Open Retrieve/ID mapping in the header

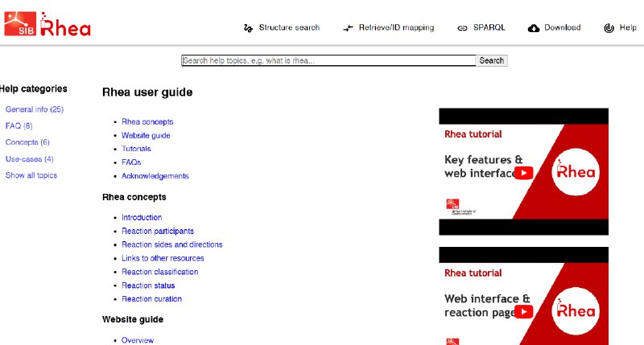point(396,27)
